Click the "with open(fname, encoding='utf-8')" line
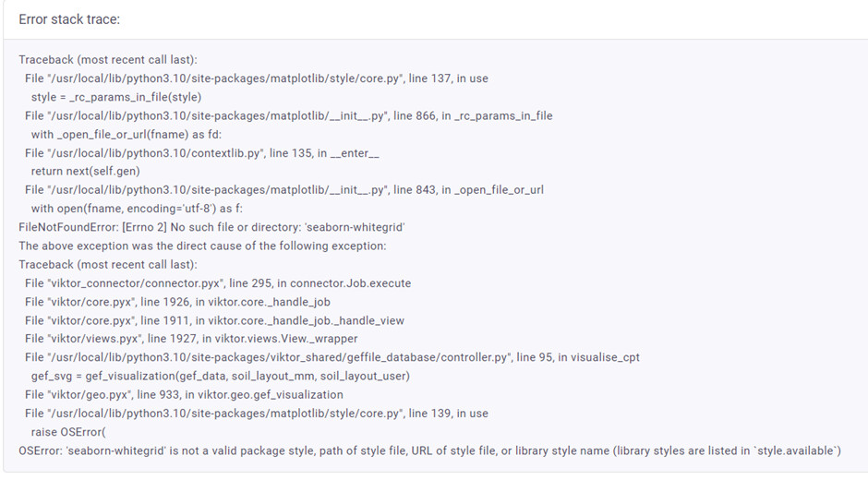Image resolution: width=868 pixels, height=480 pixels. pos(137,209)
